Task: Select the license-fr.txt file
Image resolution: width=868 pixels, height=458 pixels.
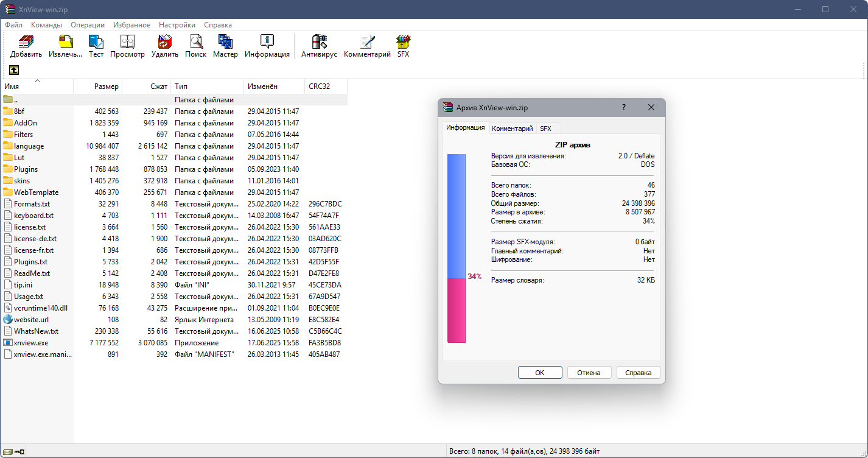Action: point(174,250)
